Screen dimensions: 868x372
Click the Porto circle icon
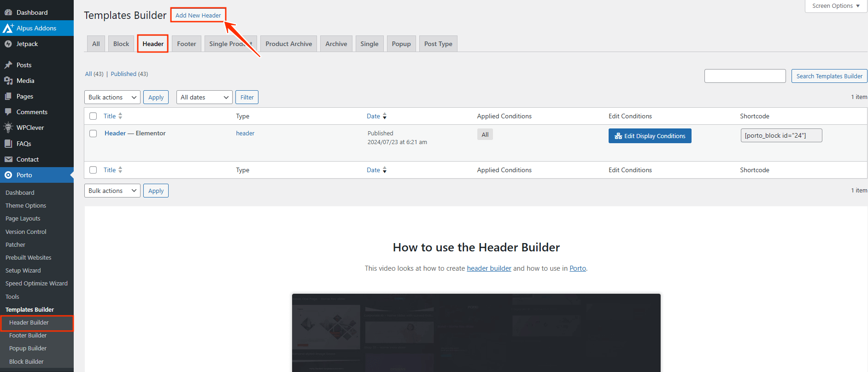(8, 175)
